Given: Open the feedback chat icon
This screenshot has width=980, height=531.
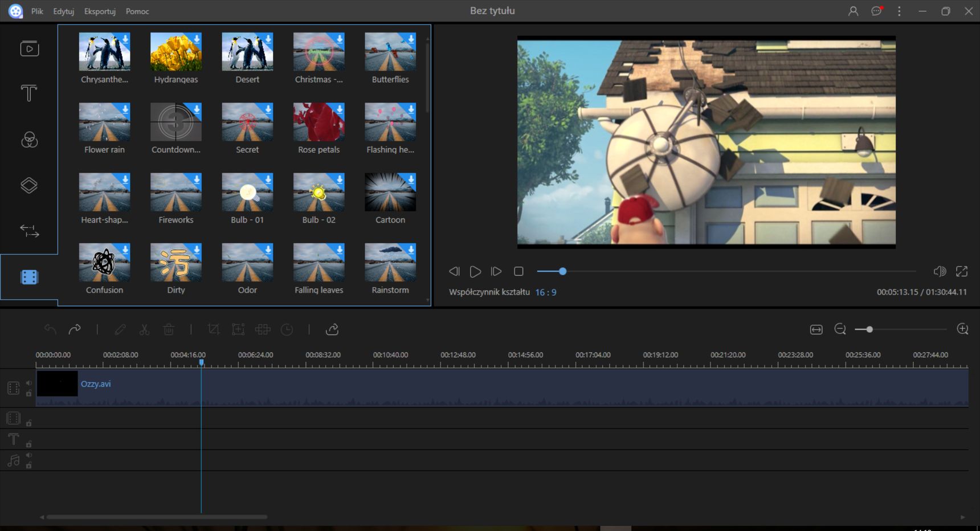Looking at the screenshot, I should click(876, 11).
